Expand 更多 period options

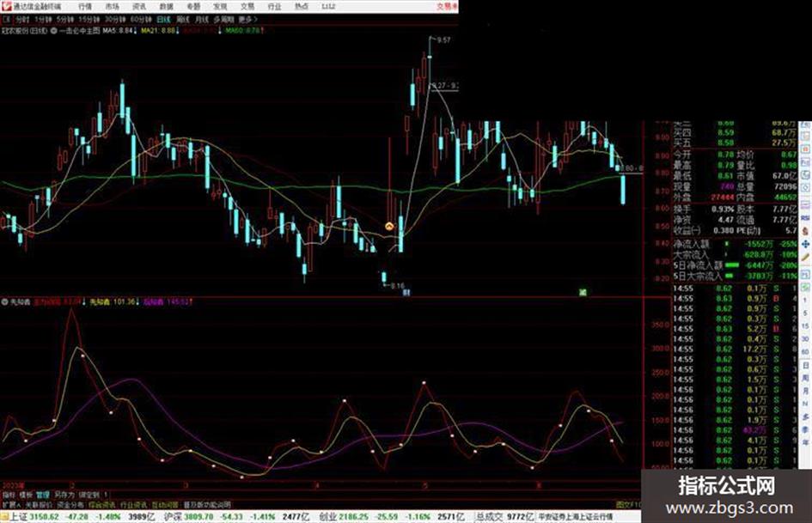[x=247, y=20]
